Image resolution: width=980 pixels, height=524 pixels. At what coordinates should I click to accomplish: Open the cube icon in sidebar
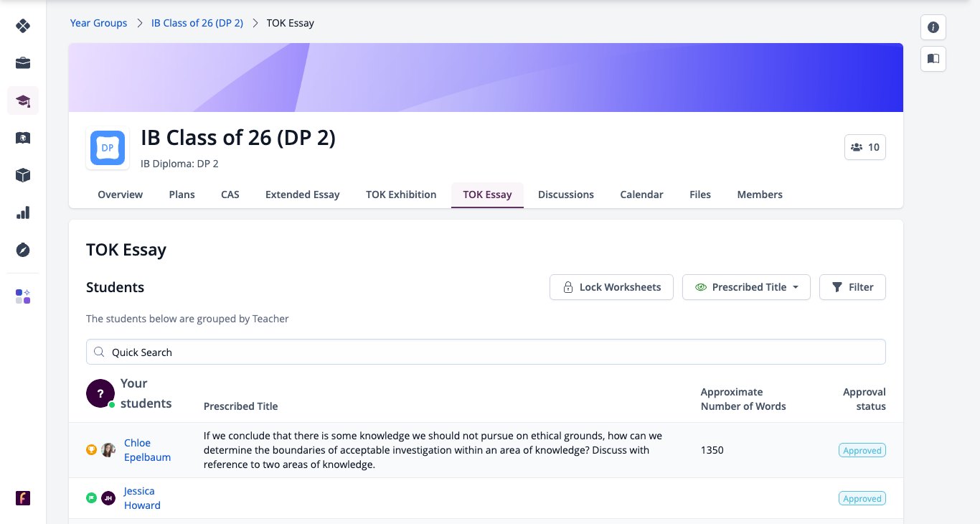pos(23,175)
